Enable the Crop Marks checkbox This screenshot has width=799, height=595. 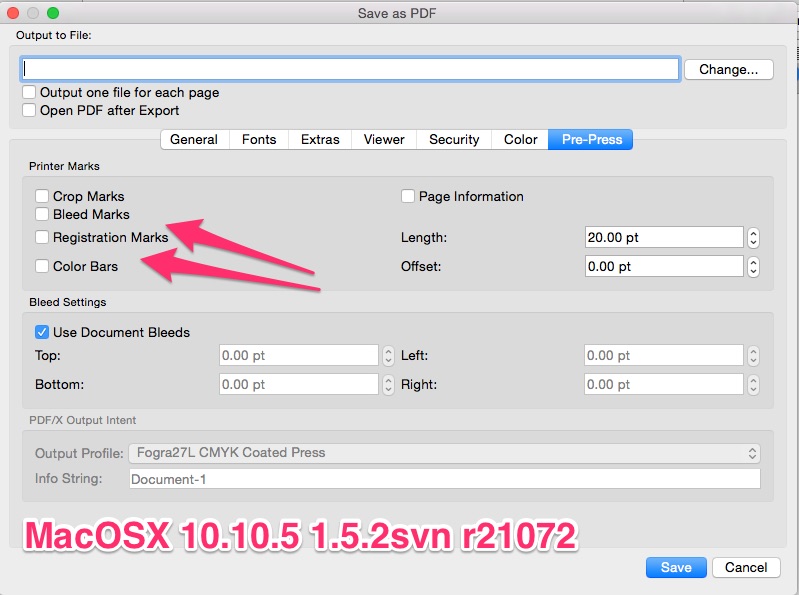(42, 197)
